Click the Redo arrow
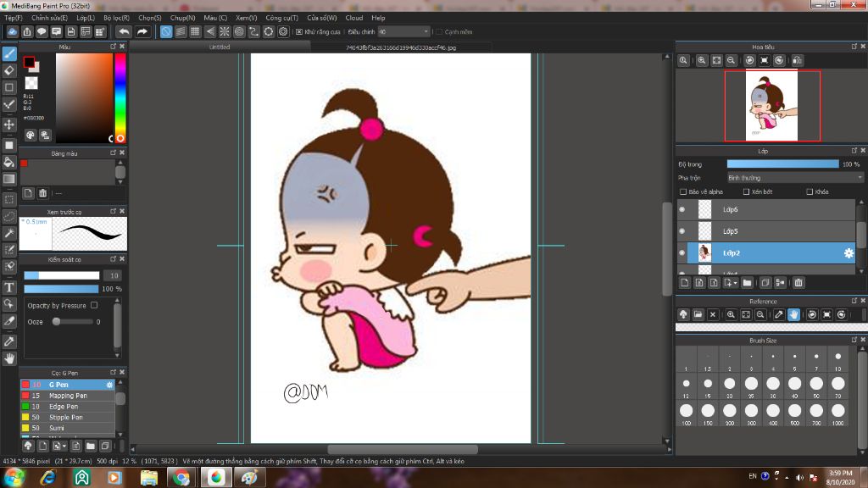 [142, 31]
